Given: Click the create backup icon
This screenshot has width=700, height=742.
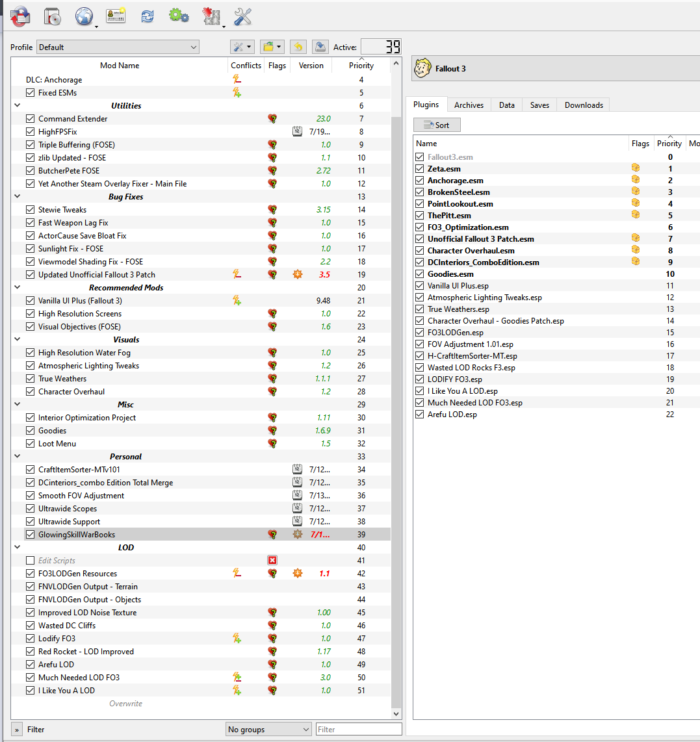Looking at the screenshot, I should point(320,47).
